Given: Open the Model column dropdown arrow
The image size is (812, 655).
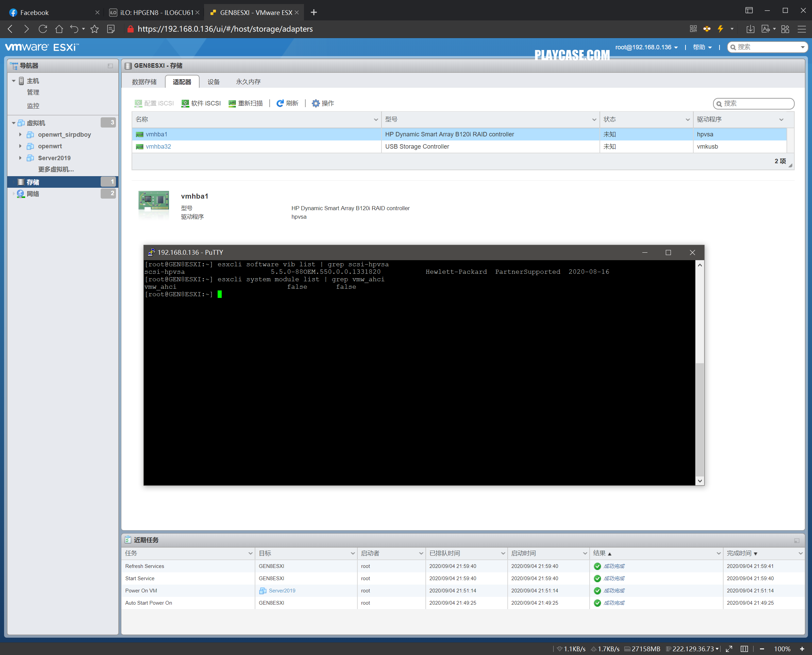Looking at the screenshot, I should click(594, 120).
